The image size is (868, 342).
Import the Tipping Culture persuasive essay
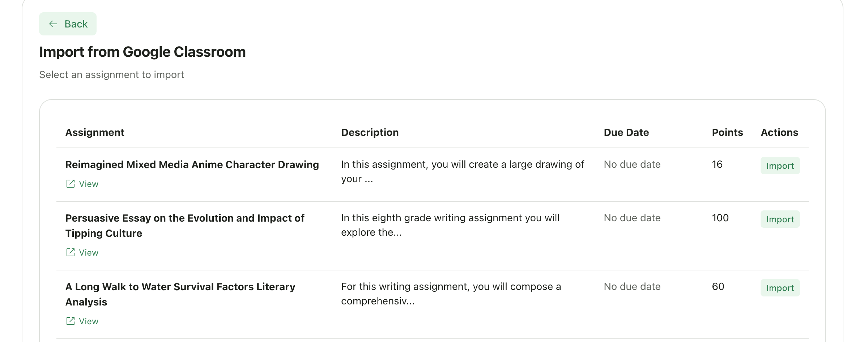pos(780,219)
